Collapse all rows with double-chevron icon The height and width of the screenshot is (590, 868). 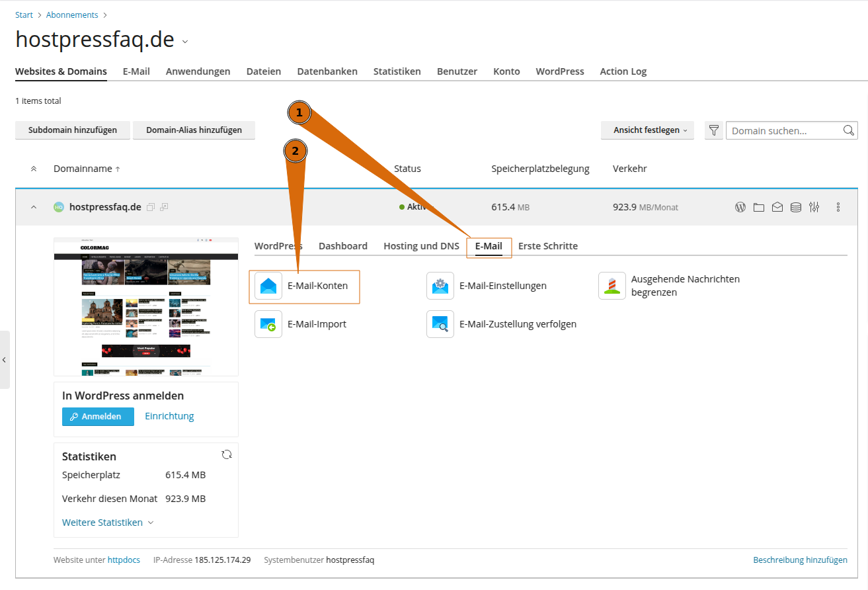point(34,169)
